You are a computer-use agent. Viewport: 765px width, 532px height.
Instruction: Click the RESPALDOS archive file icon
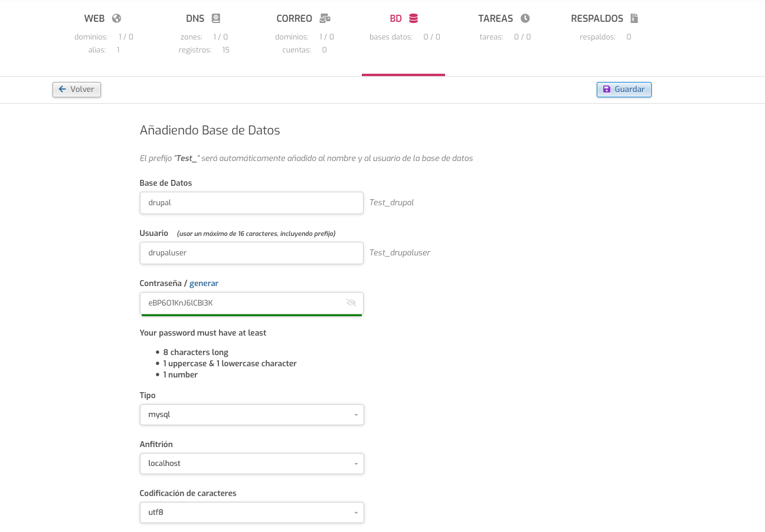tap(635, 18)
